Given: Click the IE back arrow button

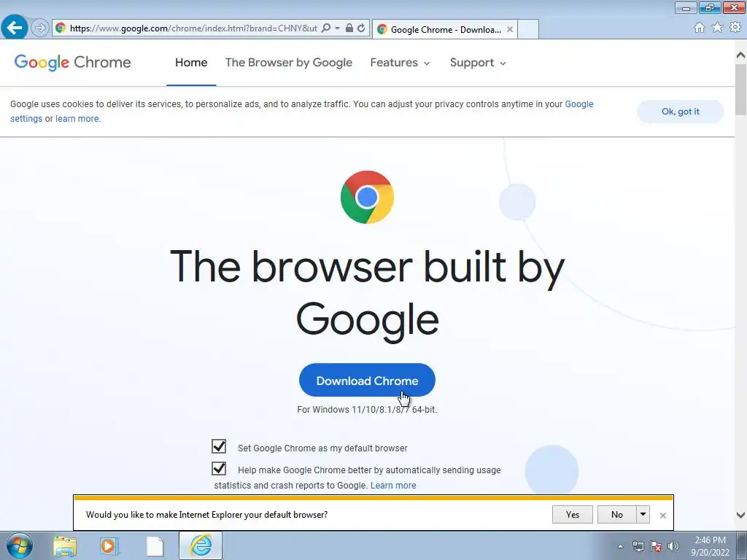Looking at the screenshot, I should point(15,27).
